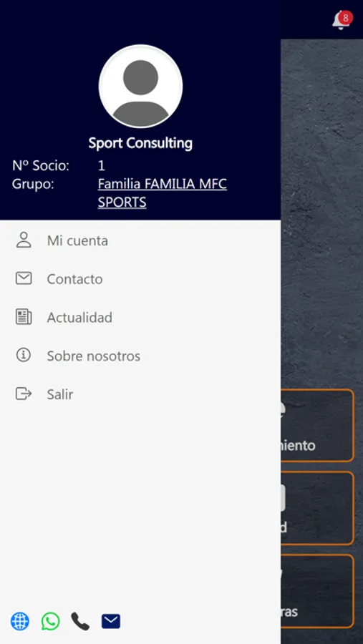Viewport: 363px width, 644px height.
Task: Tap the phone call icon
Action: 80,621
